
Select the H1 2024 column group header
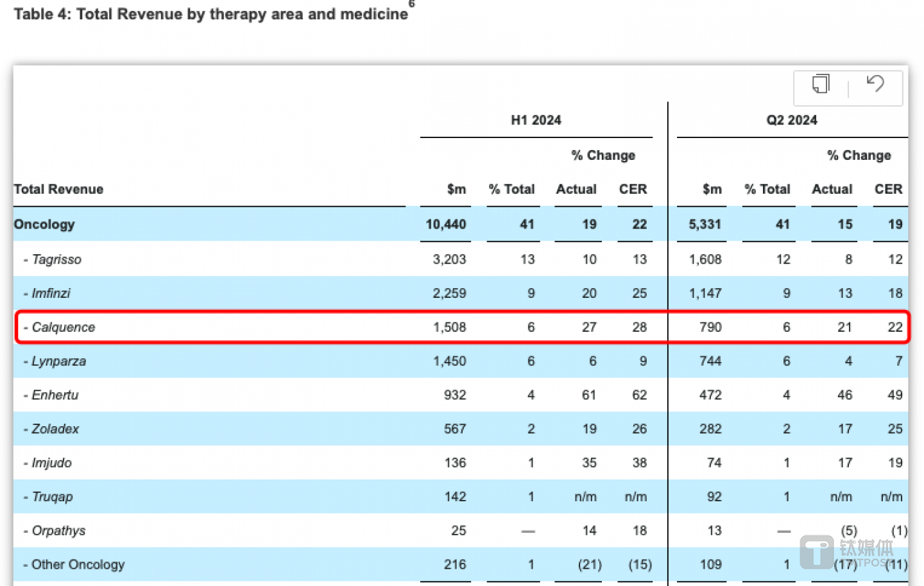536,120
